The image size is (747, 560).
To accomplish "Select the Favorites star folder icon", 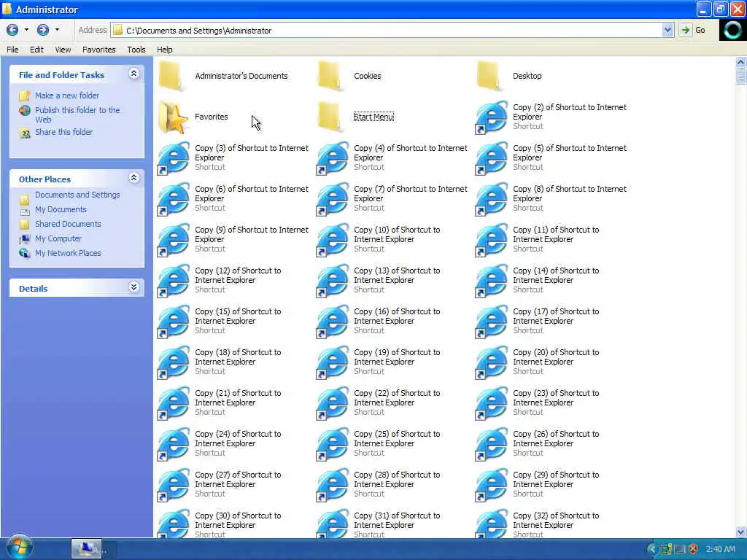I will 173,117.
